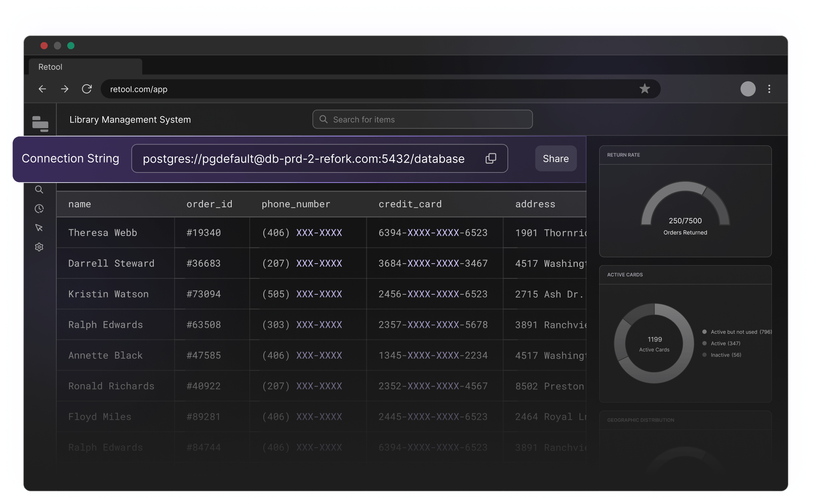The width and height of the screenshot is (813, 504).
Task: Sort by the credit_card column header
Action: pyautogui.click(x=410, y=204)
